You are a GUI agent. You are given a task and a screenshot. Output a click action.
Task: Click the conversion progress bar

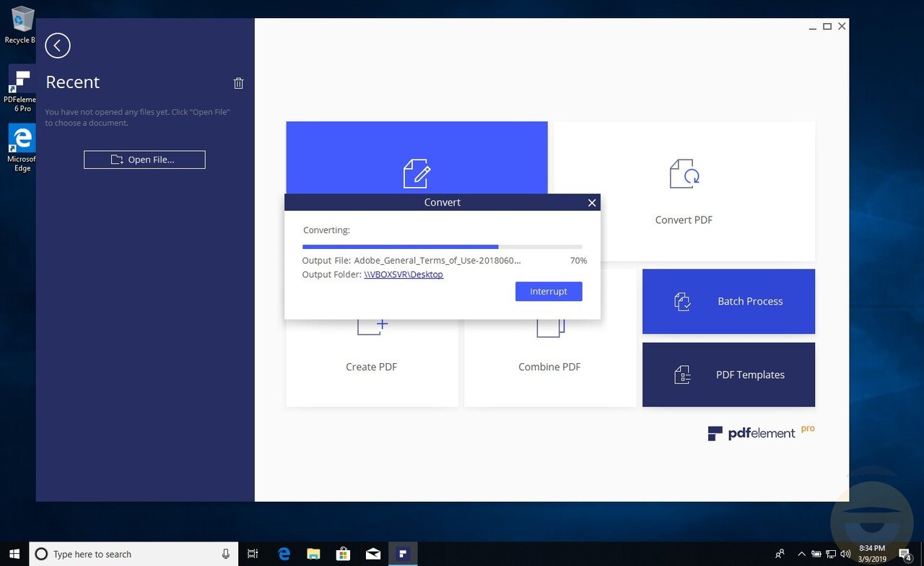[443, 247]
